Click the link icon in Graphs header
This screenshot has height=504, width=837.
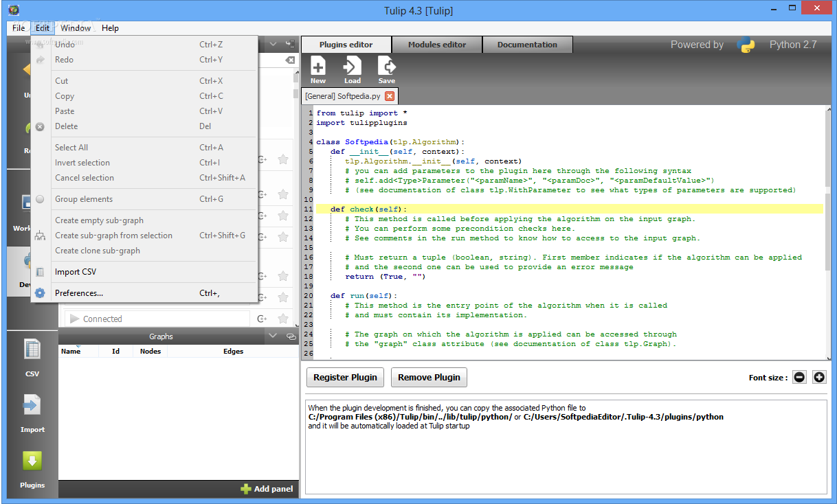(x=291, y=336)
